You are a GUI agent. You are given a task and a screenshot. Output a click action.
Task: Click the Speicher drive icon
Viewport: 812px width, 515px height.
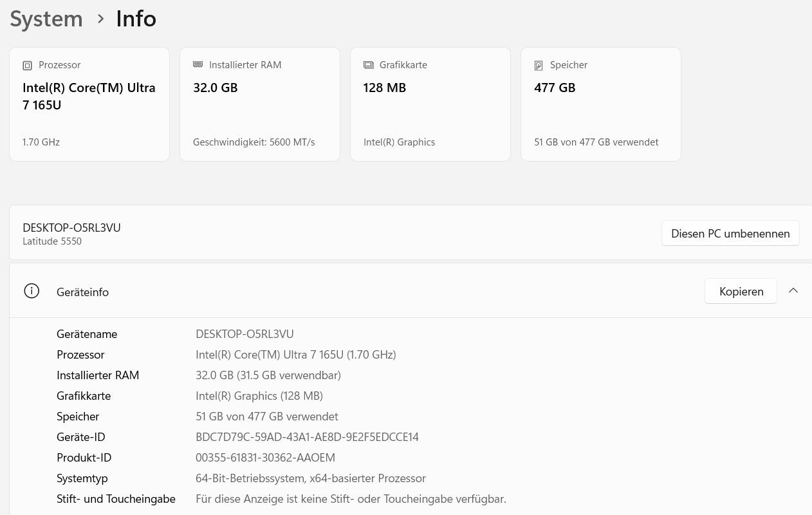click(539, 65)
